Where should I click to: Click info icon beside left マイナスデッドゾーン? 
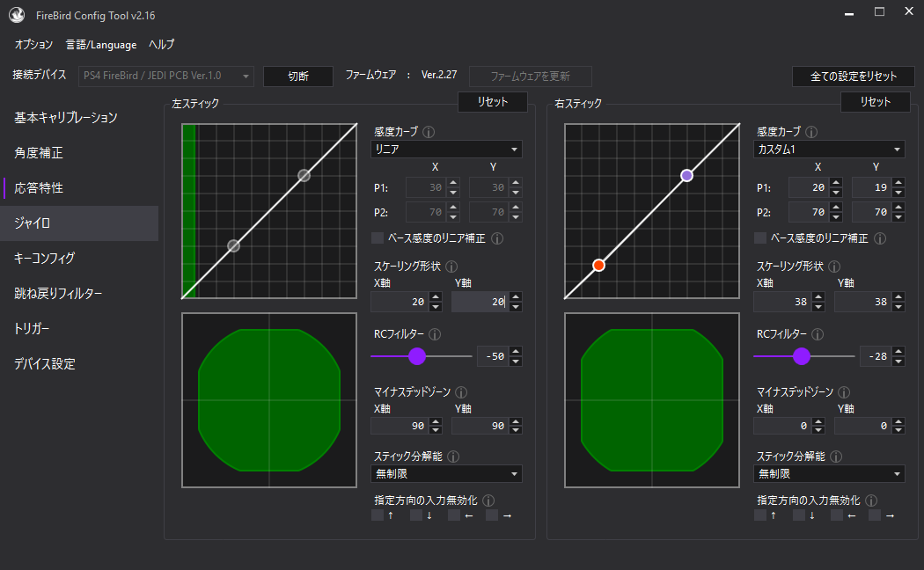point(461,392)
